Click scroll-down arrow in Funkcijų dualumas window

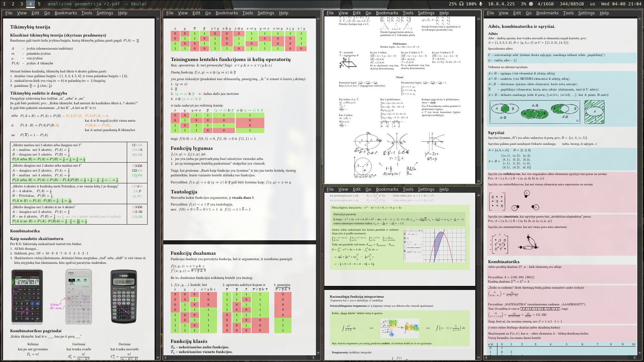[318, 353]
